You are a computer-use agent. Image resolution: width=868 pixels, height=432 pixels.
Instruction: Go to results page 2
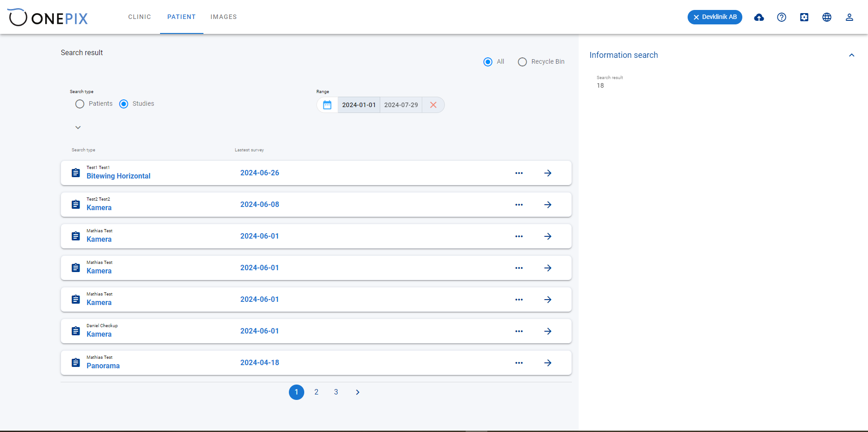pyautogui.click(x=316, y=392)
